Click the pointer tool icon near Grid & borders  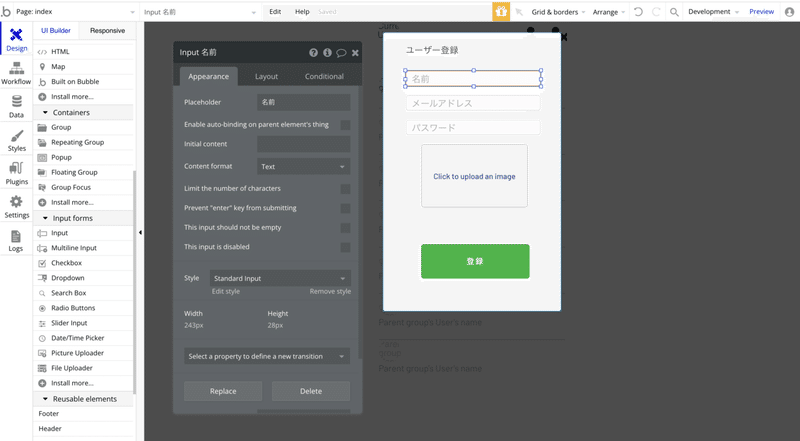click(519, 12)
